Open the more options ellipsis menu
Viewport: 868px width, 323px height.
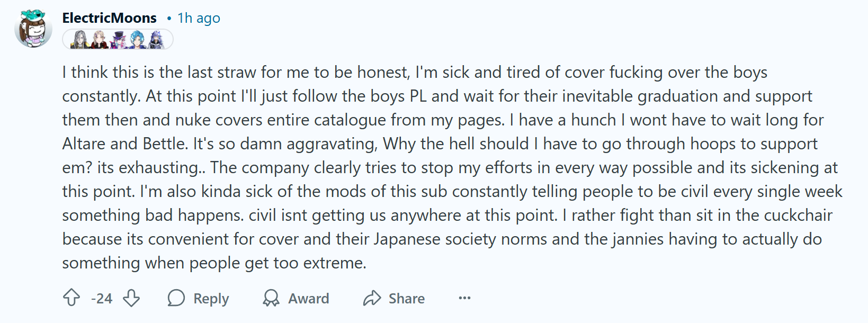(464, 298)
